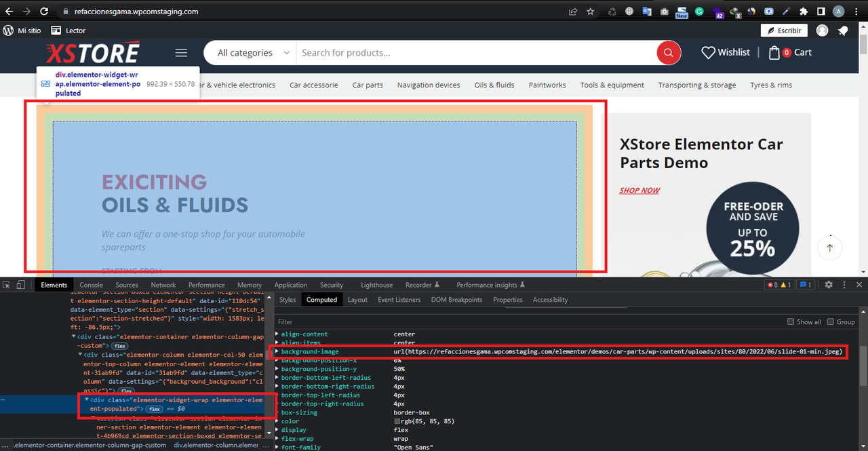The image size is (868, 451).
Task: Click the camera screenshot extension icon
Action: pyautogui.click(x=665, y=12)
